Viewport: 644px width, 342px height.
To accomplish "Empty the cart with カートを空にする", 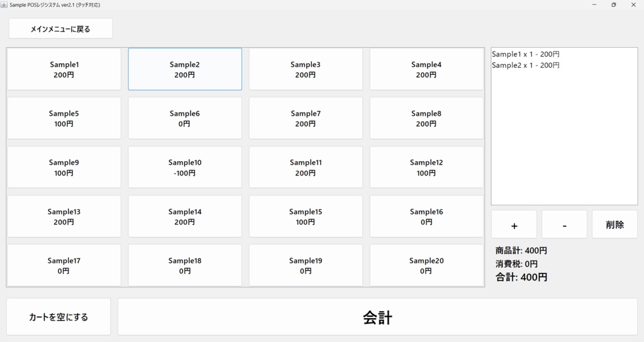I will 58,317.
